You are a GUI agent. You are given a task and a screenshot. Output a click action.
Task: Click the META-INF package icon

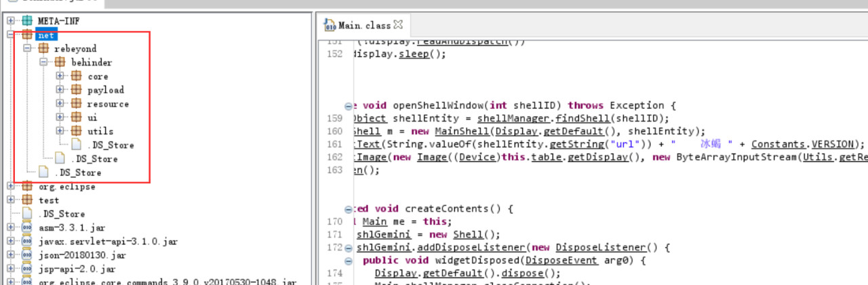point(26,21)
